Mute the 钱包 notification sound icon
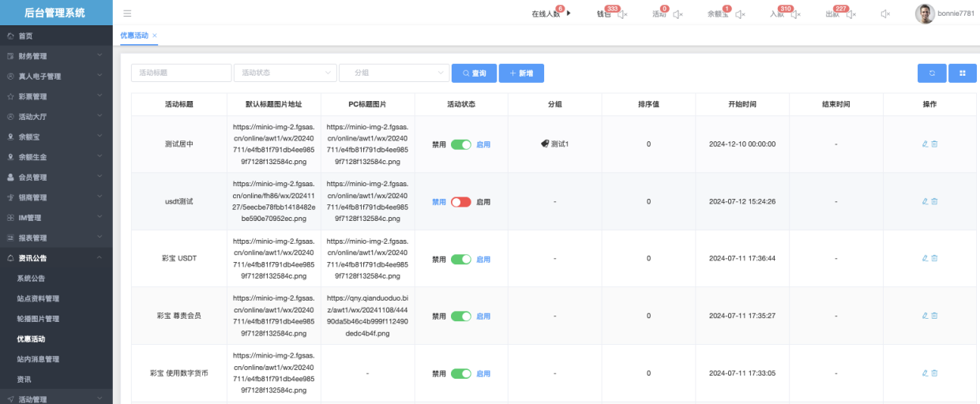 (x=622, y=14)
